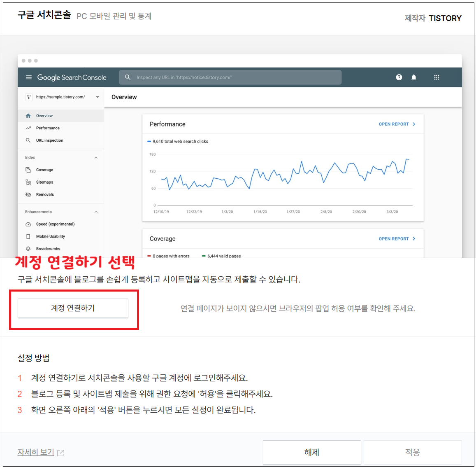Viewport: 476px width, 467px height.
Task: Open the help question mark icon
Action: [x=399, y=77]
